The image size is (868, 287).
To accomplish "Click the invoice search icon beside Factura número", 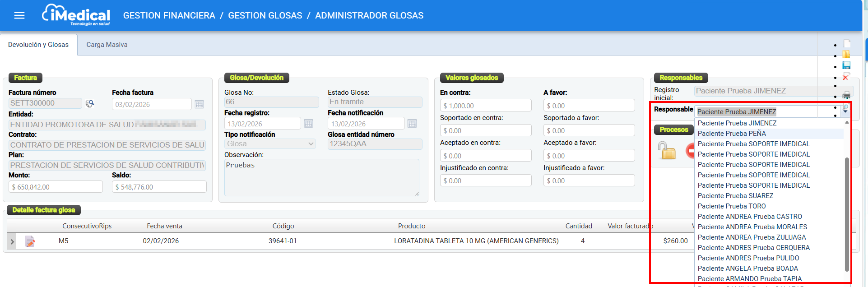I will [x=90, y=104].
